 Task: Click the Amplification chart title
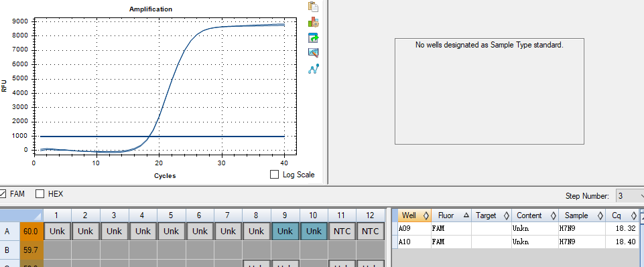[151, 9]
